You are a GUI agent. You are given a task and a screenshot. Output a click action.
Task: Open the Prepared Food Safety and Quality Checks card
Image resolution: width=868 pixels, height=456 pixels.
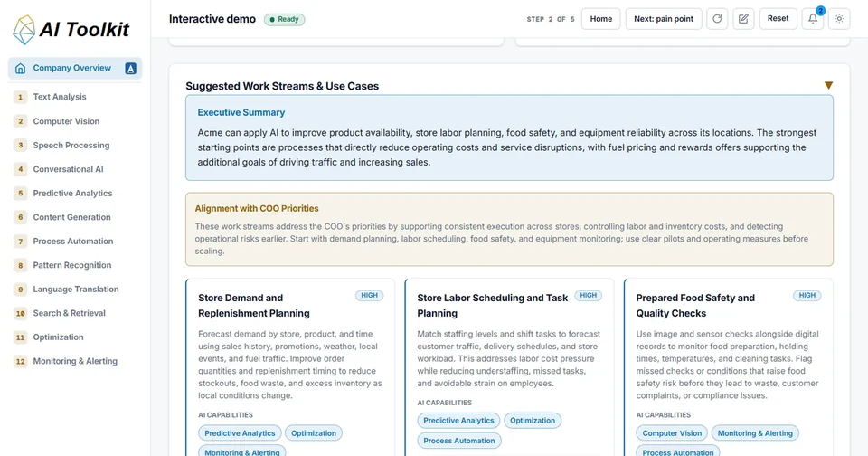pyautogui.click(x=728, y=367)
